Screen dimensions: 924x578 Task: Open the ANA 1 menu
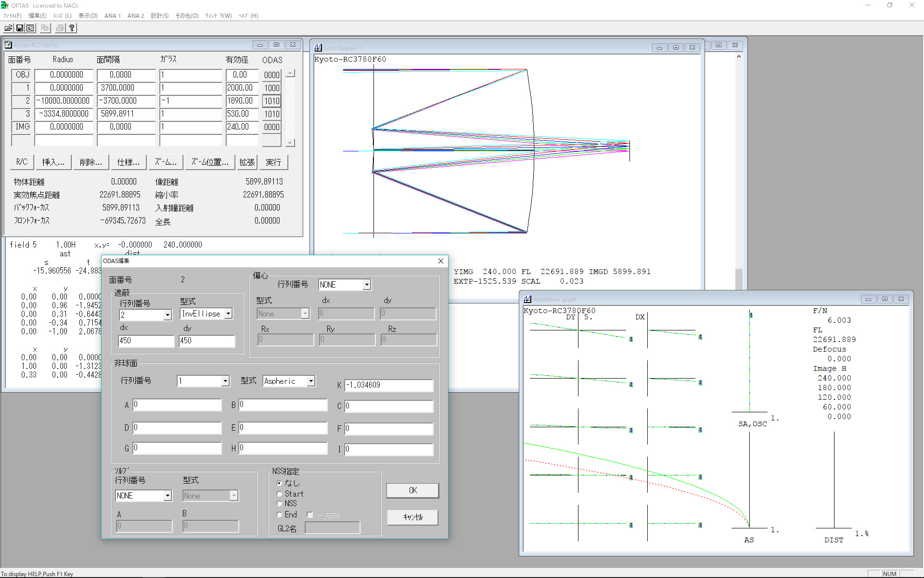(112, 16)
